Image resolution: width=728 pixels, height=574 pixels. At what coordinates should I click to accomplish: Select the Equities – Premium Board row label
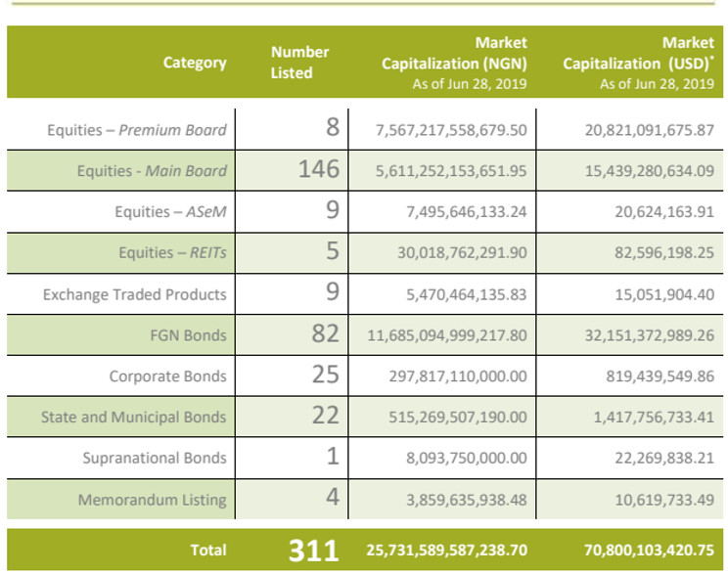pyautogui.click(x=137, y=130)
